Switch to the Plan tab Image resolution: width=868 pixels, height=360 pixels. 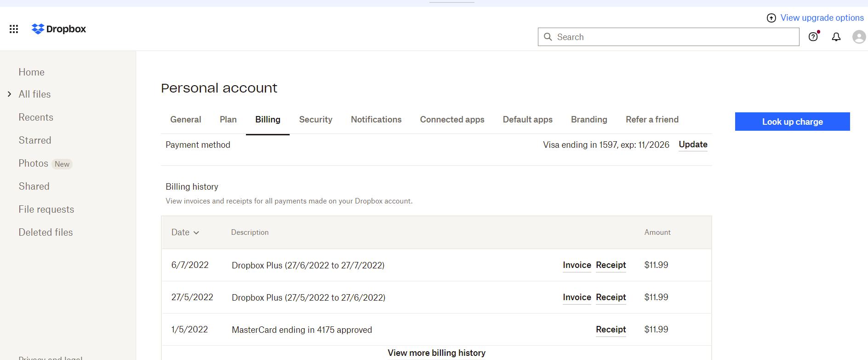228,120
